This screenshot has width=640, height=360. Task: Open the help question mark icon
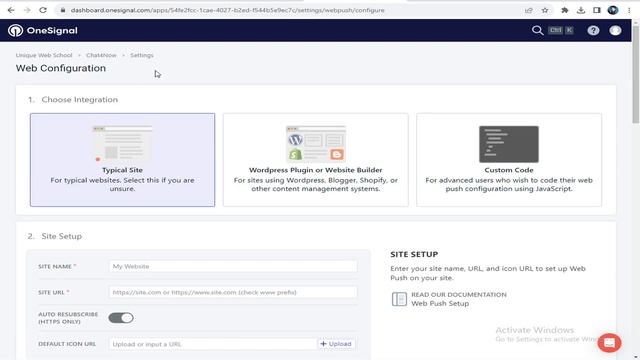click(x=593, y=31)
